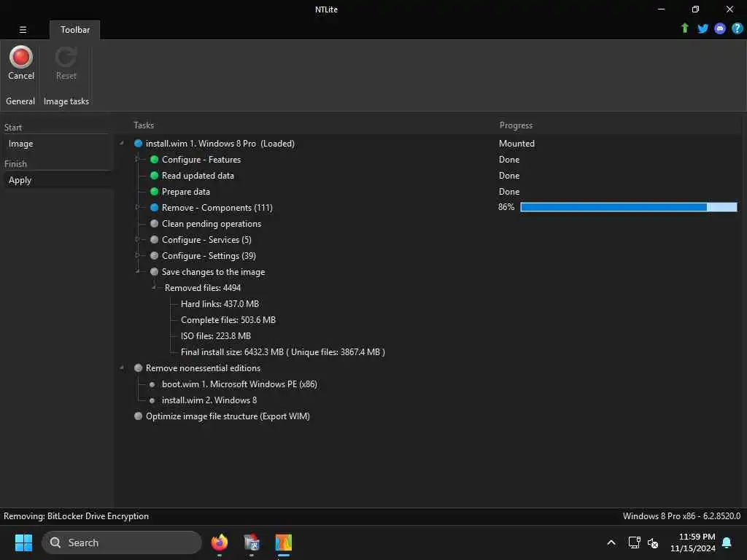Screen dimensions: 747x560
Task: Click the volume muted tray icon
Action: pyautogui.click(x=653, y=542)
